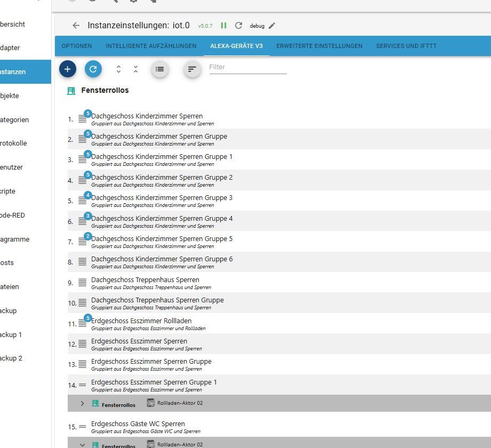The width and height of the screenshot is (491, 448).
Task: Open the Backup 2 sidebar item
Action: [x=26, y=358]
